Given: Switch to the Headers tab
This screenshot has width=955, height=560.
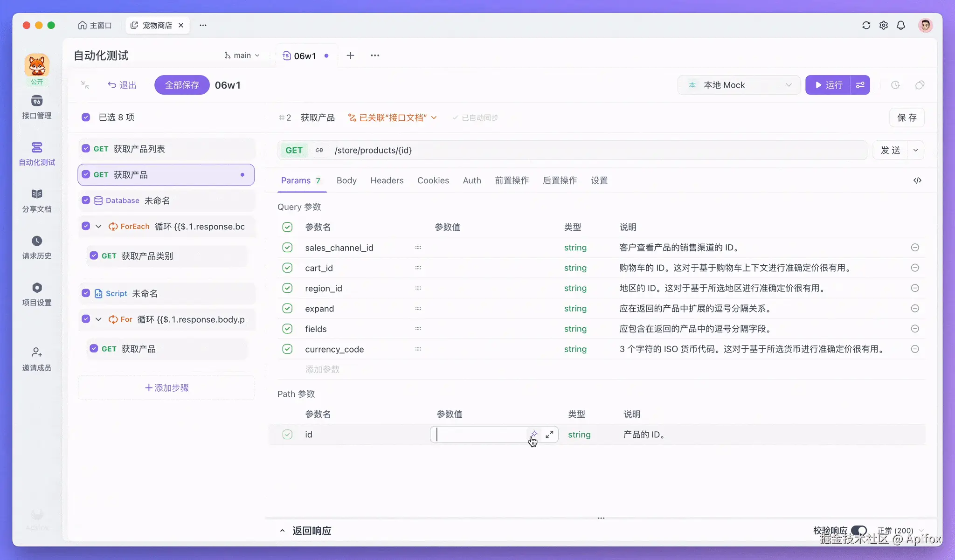Looking at the screenshot, I should [387, 180].
